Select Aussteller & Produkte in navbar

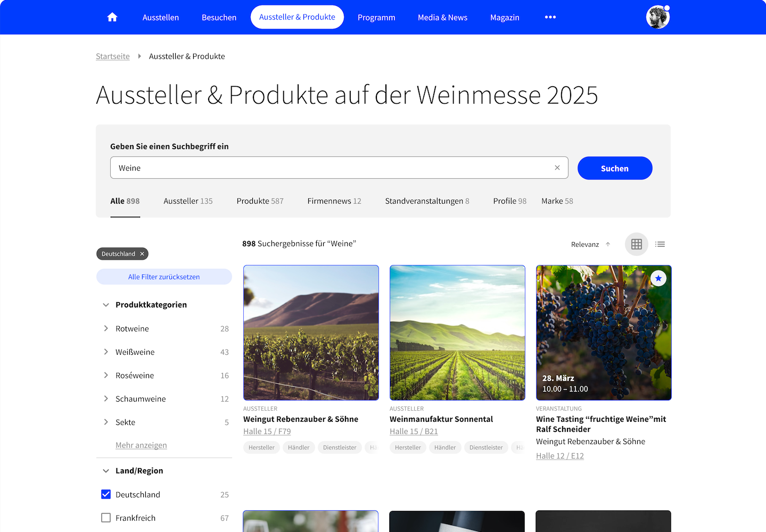(x=297, y=17)
